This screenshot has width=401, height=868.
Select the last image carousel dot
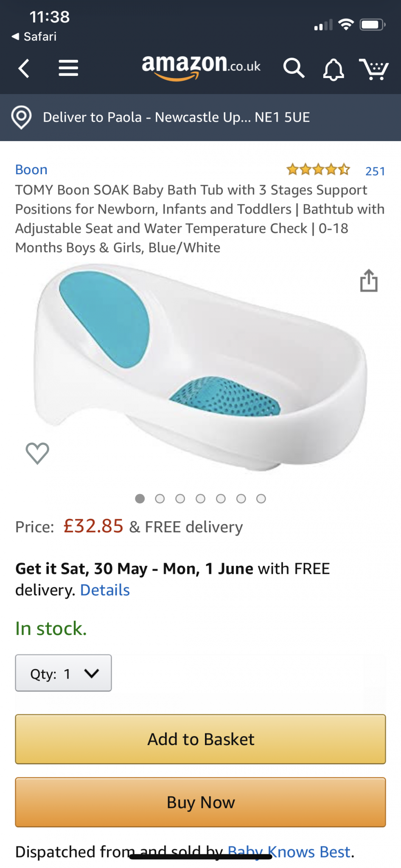click(x=261, y=499)
